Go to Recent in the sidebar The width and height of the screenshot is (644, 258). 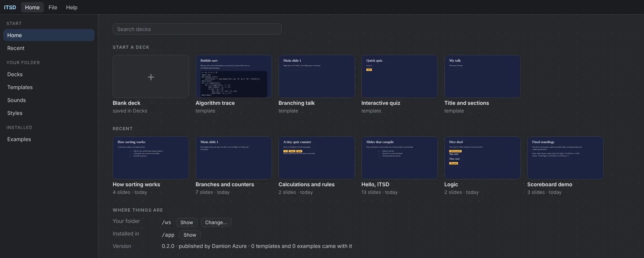pyautogui.click(x=49, y=48)
